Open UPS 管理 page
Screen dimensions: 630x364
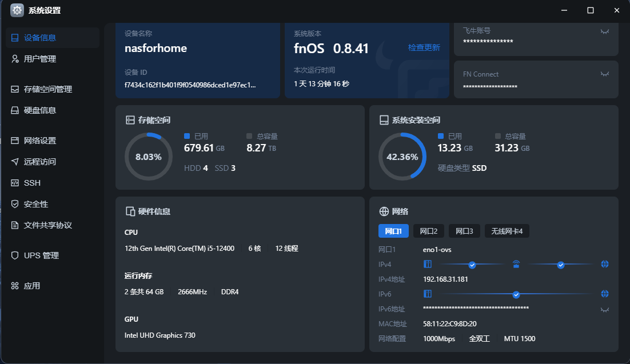point(41,255)
